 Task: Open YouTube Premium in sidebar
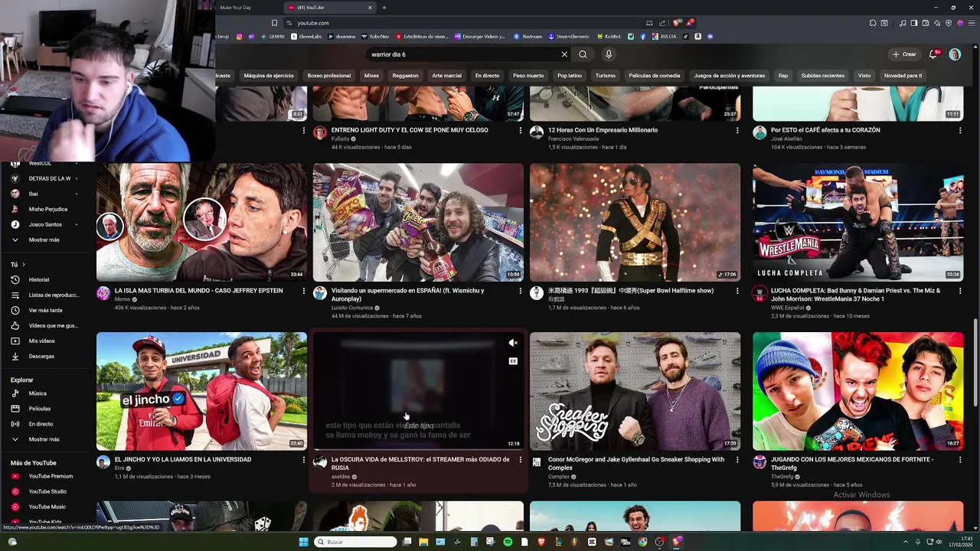tap(44, 476)
